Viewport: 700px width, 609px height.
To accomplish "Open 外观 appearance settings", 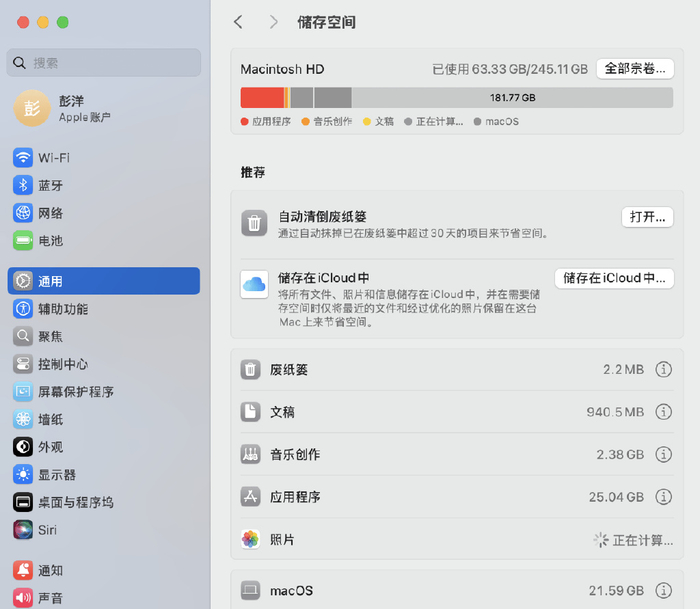I will click(x=104, y=447).
